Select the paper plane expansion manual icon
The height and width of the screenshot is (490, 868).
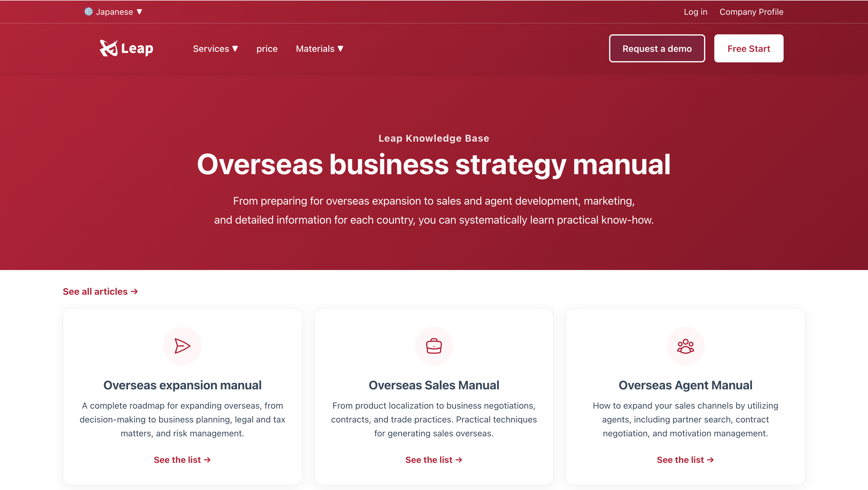click(x=182, y=345)
